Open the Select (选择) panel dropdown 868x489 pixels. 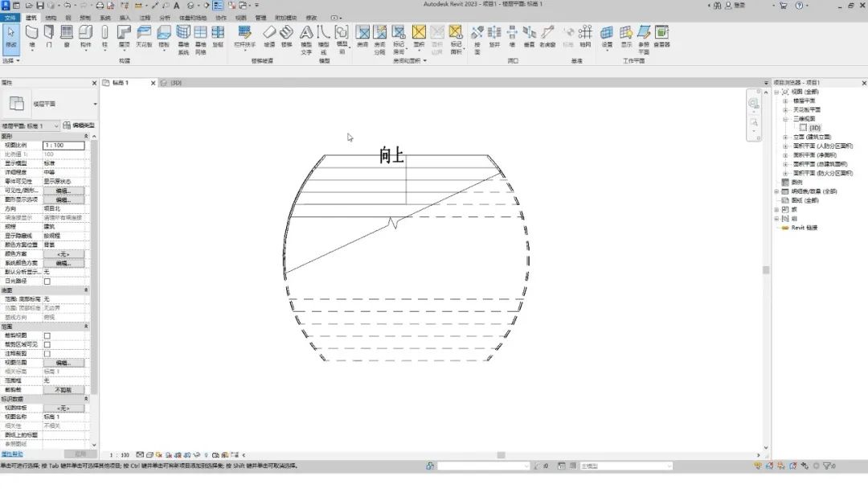[11, 60]
